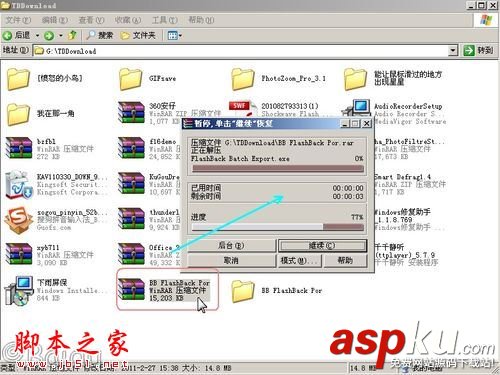Click the WinRAR dialog title bar icon
Viewport: 500px width, 375px height.
[x=188, y=124]
